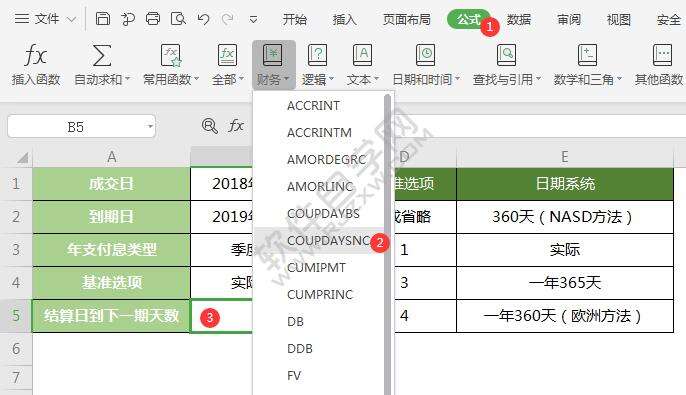Image resolution: width=686 pixels, height=395 pixels.
Task: Open the 数学和三角 functions dropdown
Action: 588,79
